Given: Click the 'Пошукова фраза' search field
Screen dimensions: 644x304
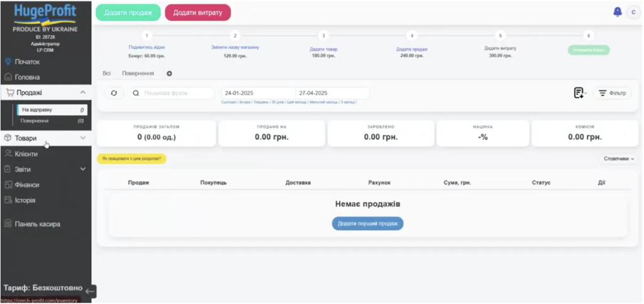Looking at the screenshot, I should pyautogui.click(x=172, y=93).
